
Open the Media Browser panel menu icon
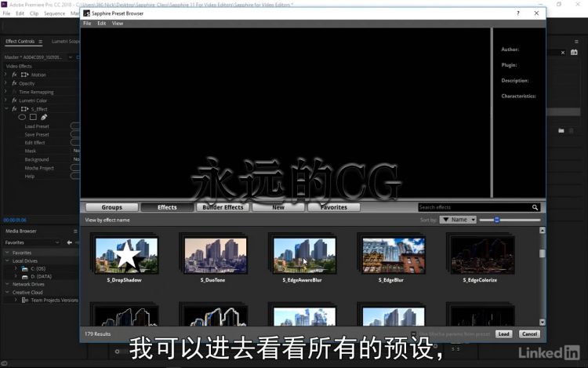(x=75, y=231)
